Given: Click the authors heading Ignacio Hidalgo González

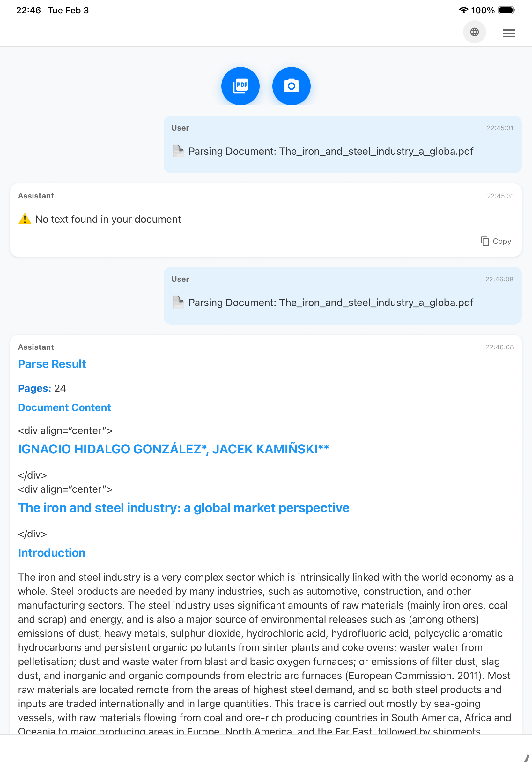Looking at the screenshot, I should 174,449.
